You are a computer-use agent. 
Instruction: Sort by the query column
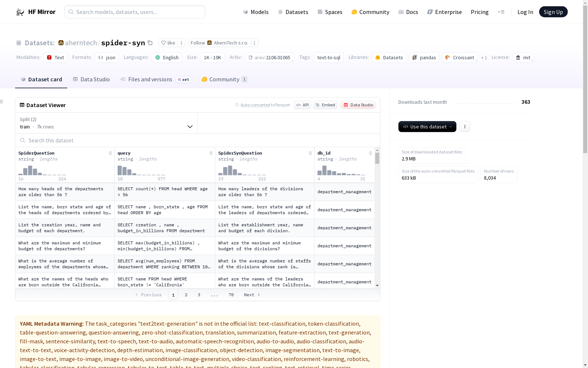click(x=211, y=153)
